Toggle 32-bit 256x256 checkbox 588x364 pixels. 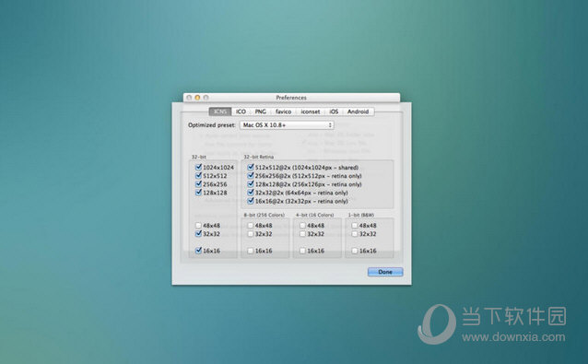[198, 184]
